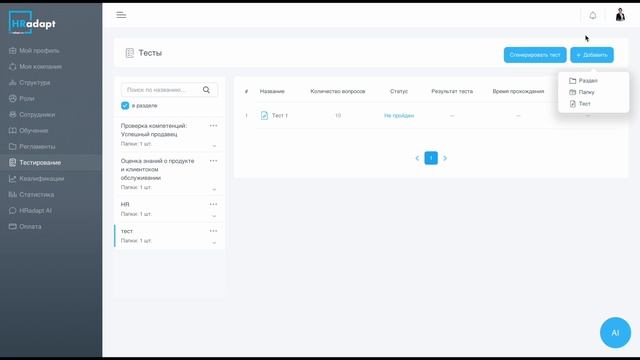
Task: Open options dots for Оценка знаний section
Action: pos(213,161)
